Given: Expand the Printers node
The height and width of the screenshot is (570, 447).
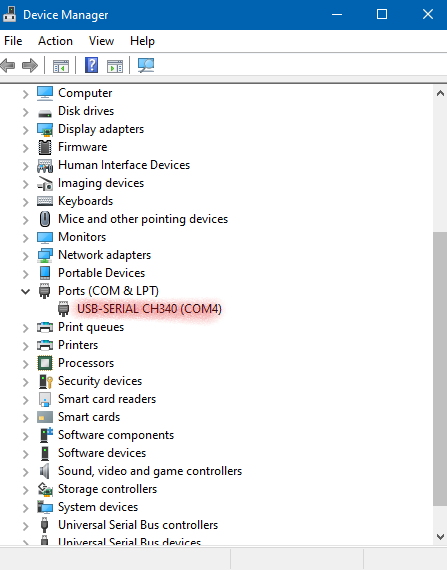Looking at the screenshot, I should 25,346.
